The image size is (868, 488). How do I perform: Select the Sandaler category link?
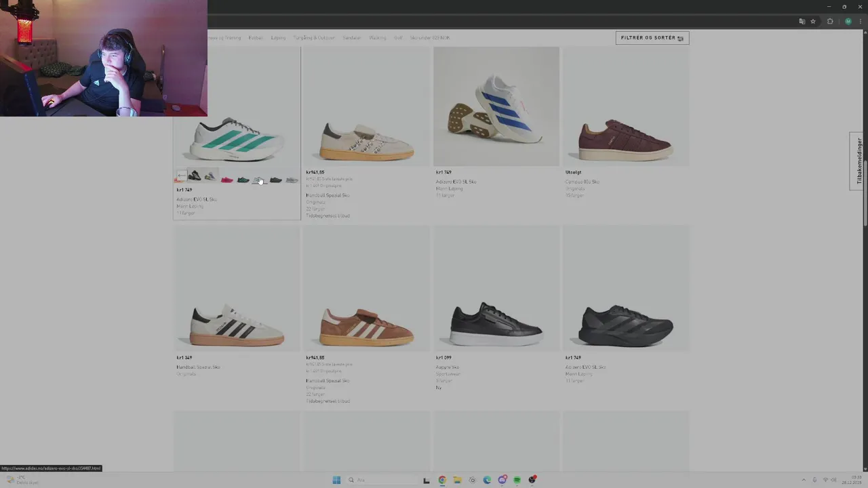352,38
